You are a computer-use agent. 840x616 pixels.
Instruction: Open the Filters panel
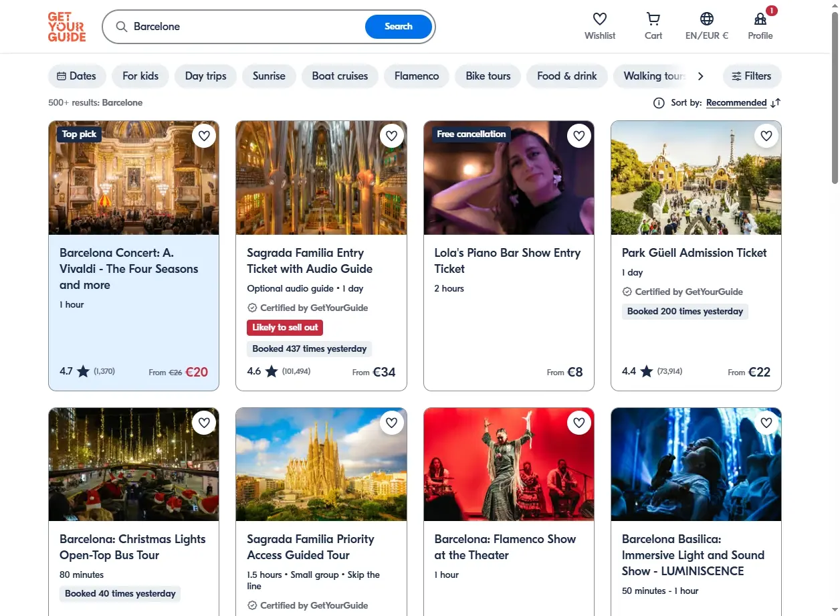(x=752, y=76)
